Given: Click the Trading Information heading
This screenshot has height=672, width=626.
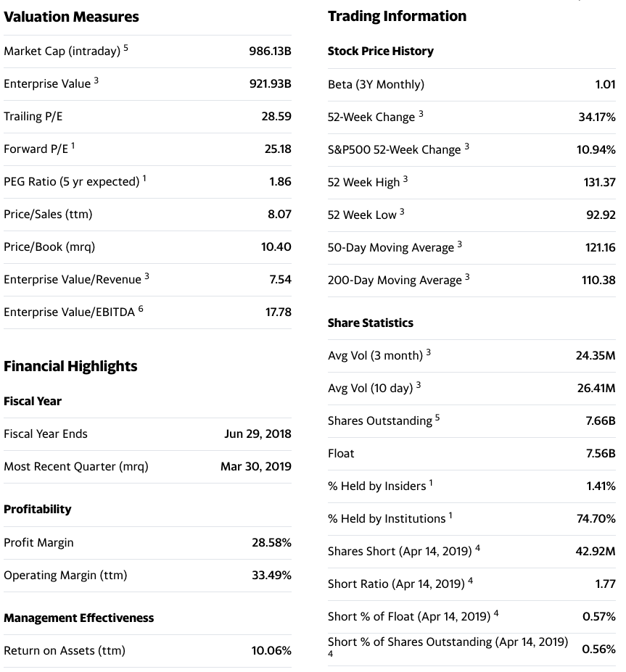Looking at the screenshot, I should click(397, 16).
